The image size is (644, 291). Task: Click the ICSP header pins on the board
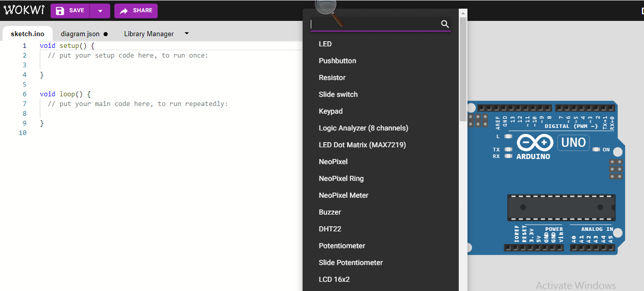[x=616, y=169]
